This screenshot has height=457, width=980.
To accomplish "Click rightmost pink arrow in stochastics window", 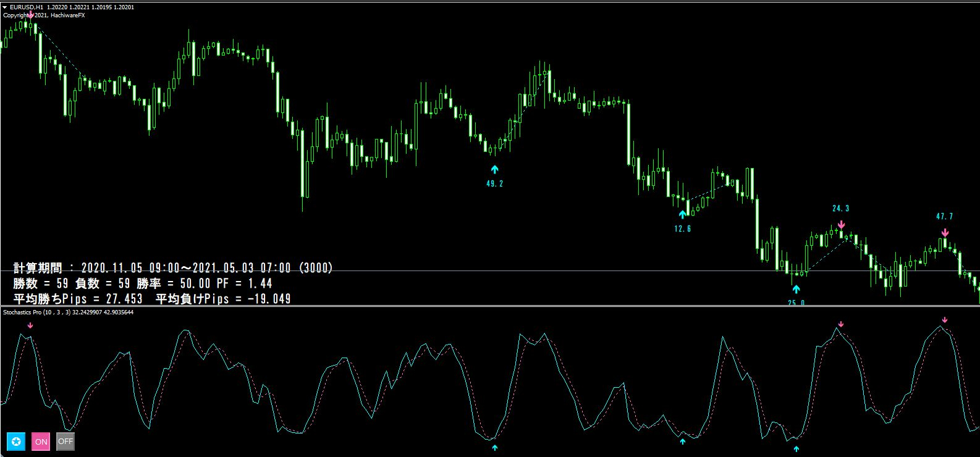I will (945, 320).
